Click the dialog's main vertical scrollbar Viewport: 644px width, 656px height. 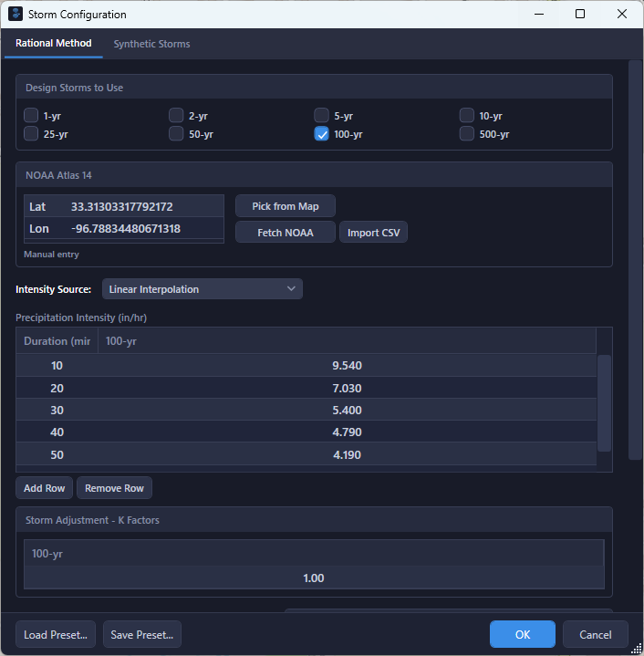point(635,260)
